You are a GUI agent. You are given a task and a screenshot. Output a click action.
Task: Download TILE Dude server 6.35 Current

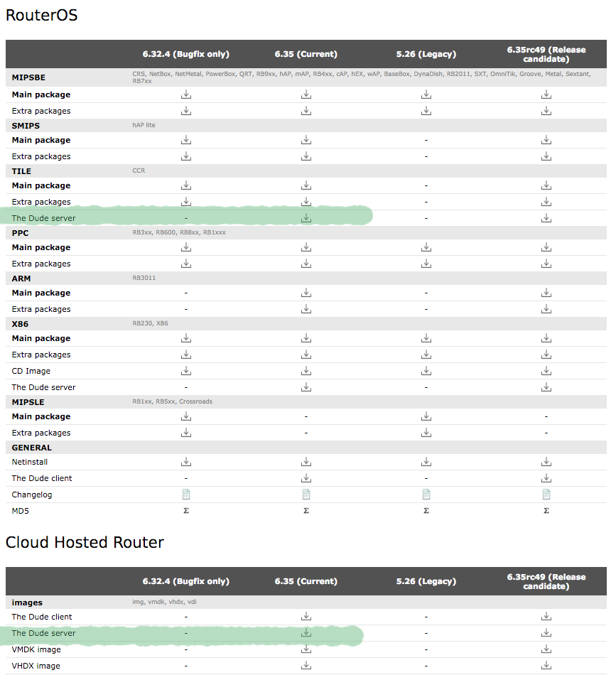(306, 218)
